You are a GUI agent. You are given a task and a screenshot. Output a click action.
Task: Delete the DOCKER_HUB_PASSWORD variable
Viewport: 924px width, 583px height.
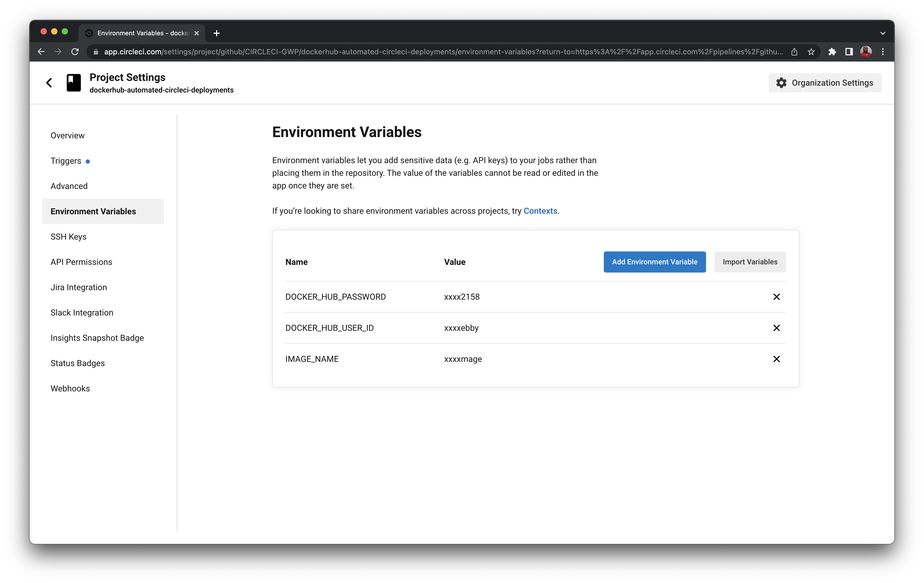coord(776,297)
